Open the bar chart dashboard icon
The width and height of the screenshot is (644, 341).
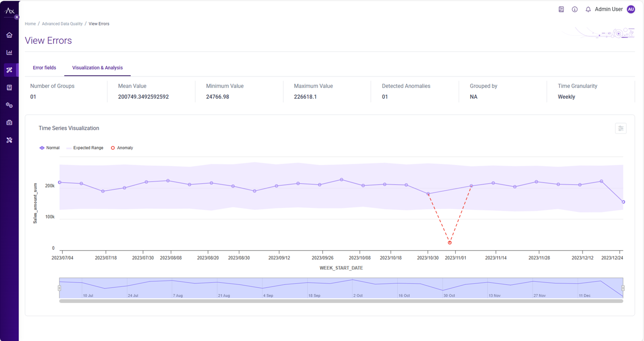tap(9, 52)
